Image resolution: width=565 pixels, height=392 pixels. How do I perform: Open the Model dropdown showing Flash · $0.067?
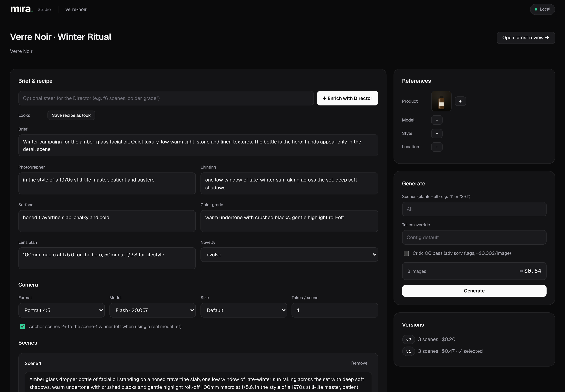click(152, 310)
